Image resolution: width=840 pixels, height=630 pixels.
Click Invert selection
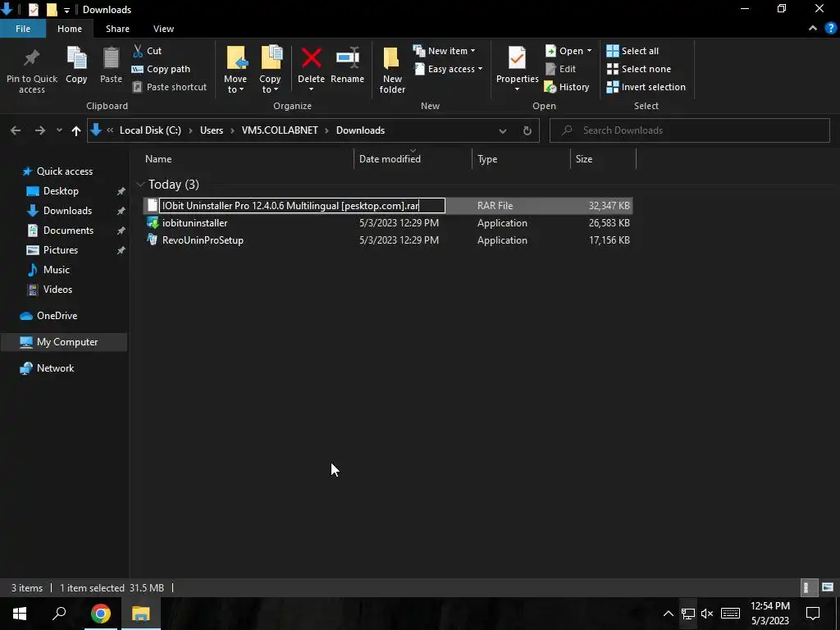646,87
